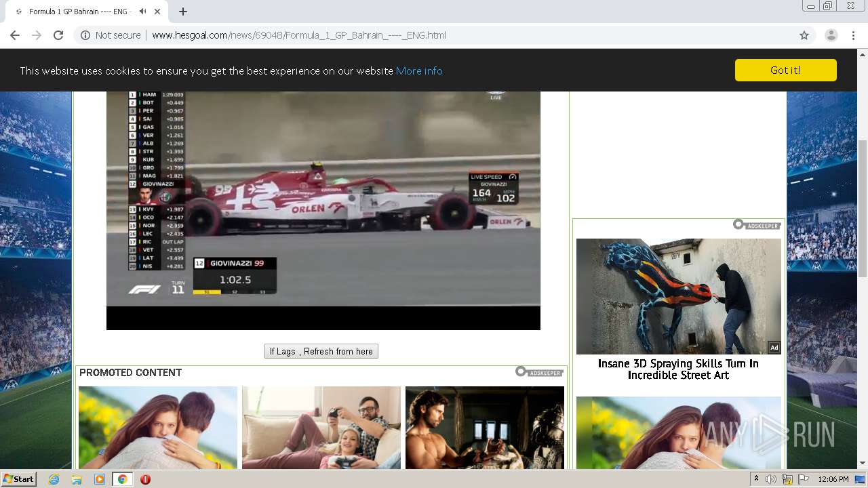Launch Internet Explorer from the taskbar

(54, 479)
